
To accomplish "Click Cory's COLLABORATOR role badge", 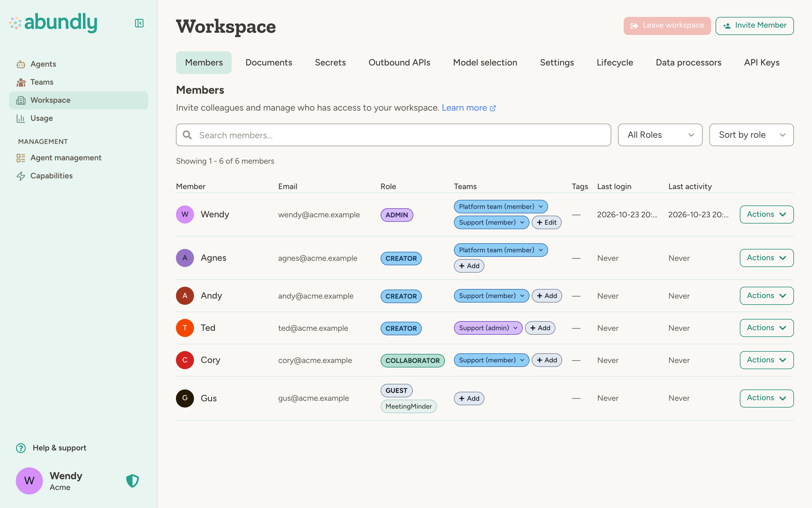I will (x=412, y=360).
